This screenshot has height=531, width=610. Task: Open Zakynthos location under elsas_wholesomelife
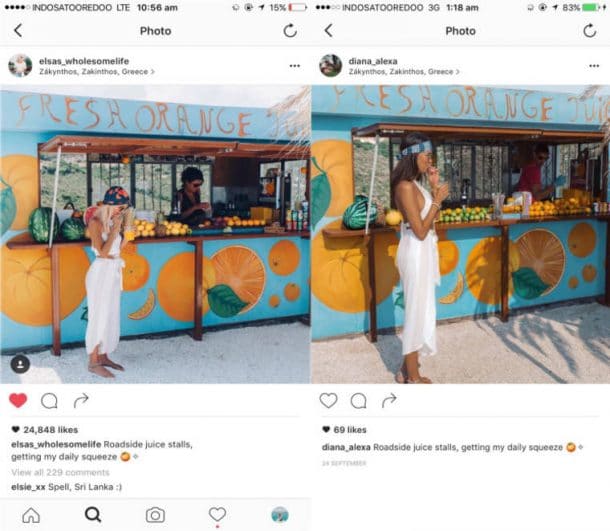pyautogui.click(x=96, y=72)
